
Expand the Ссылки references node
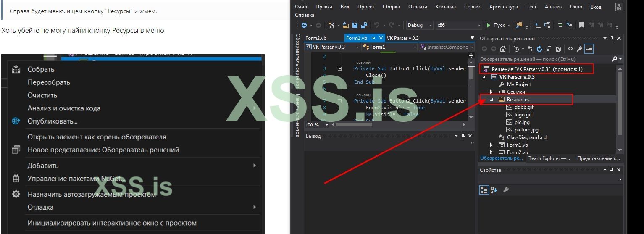(492, 92)
